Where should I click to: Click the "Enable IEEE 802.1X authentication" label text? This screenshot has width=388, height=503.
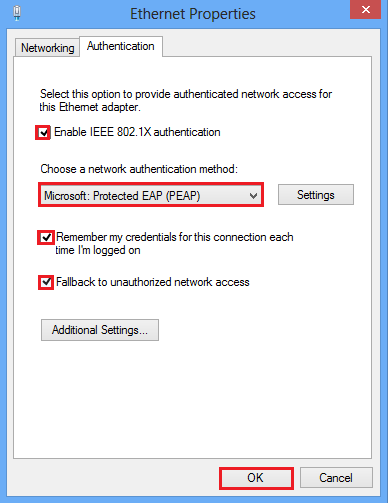137,132
